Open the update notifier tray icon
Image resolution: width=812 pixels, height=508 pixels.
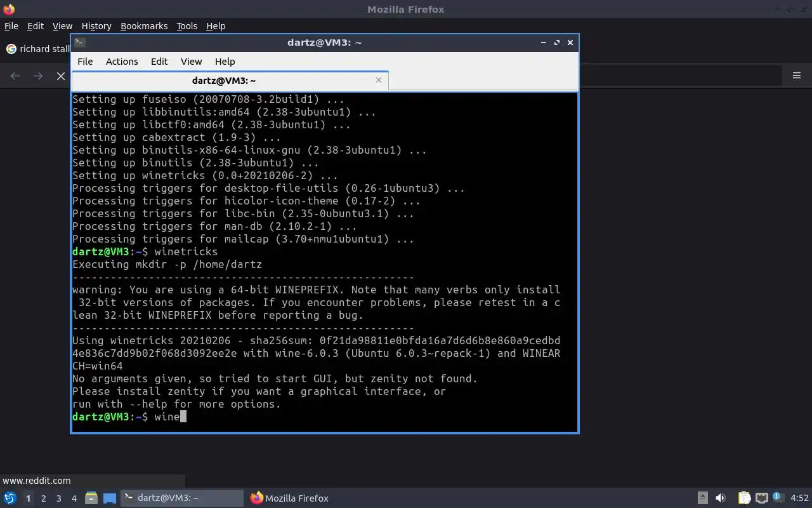(x=778, y=498)
